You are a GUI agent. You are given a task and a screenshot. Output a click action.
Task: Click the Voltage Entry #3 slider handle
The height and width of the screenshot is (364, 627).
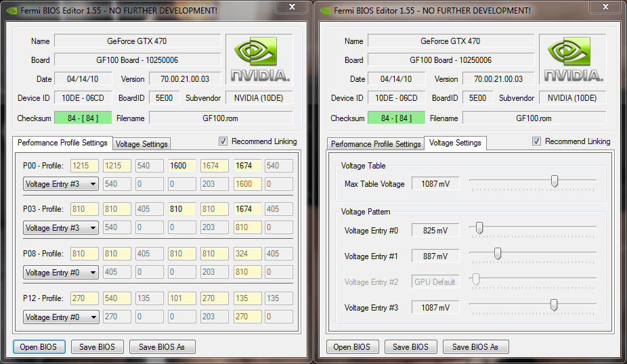pyautogui.click(x=554, y=305)
